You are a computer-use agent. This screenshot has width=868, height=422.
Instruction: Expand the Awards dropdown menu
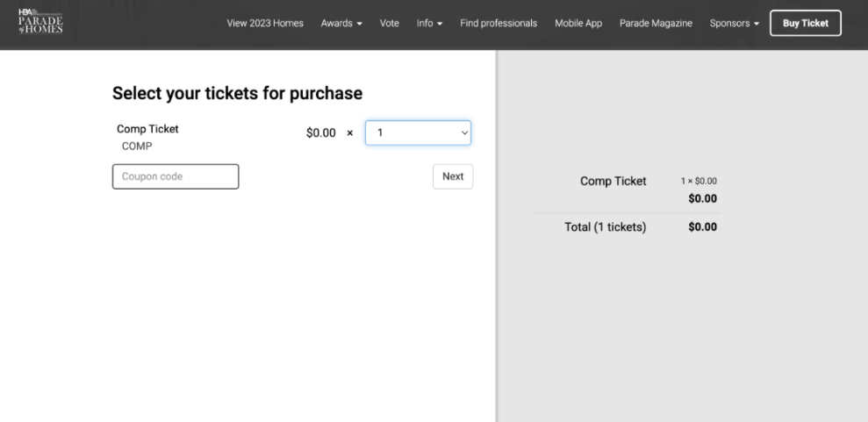click(341, 24)
